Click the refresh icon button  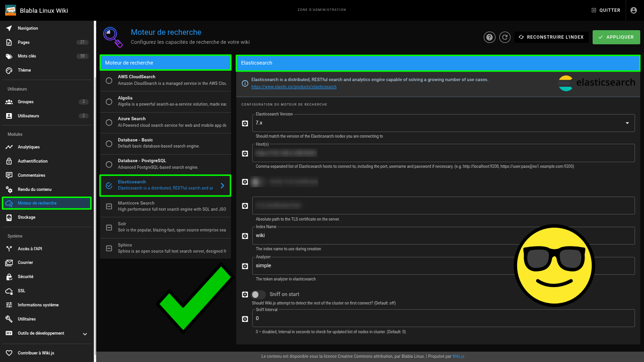click(505, 37)
